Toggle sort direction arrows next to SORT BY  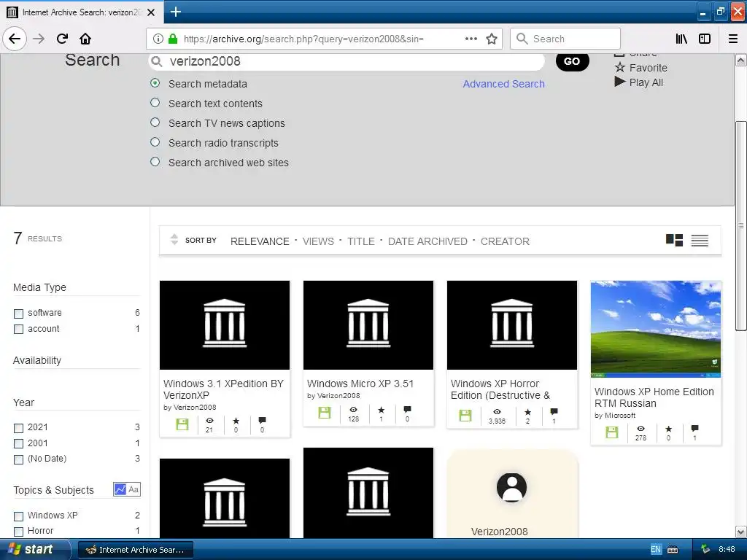(174, 239)
